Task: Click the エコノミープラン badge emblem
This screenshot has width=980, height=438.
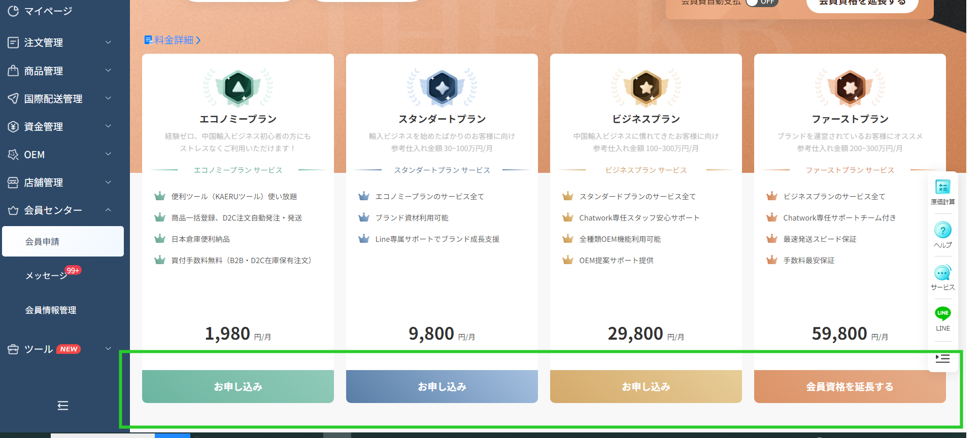Action: [x=238, y=88]
